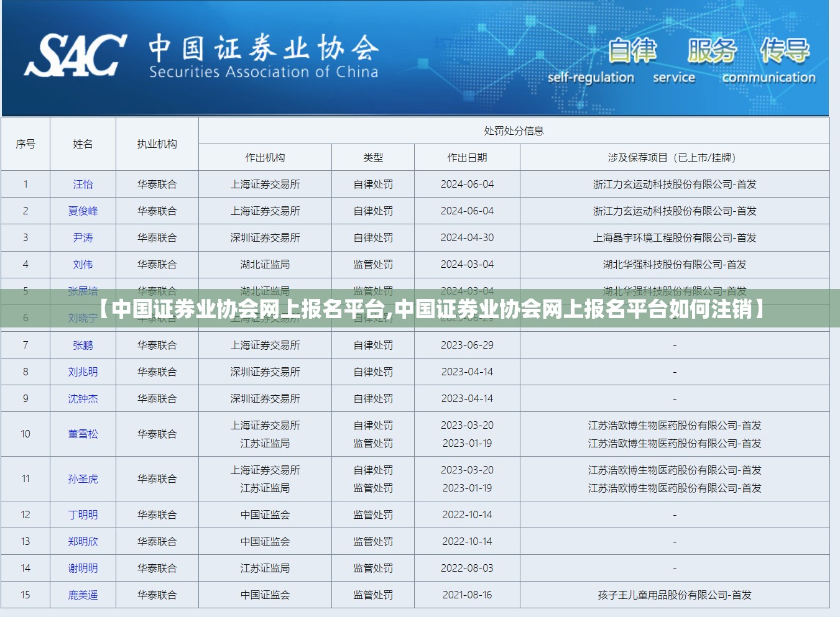The image size is (840, 617).
Task: Select 孙圣虎 in the name column
Action: (83, 478)
